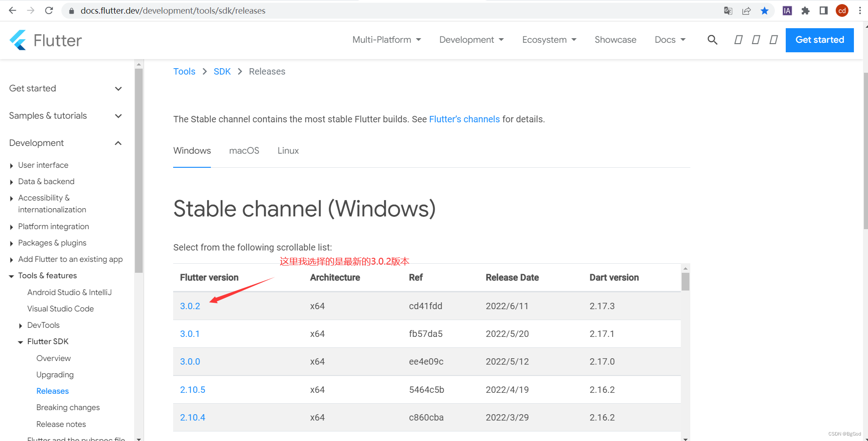The image size is (868, 441).
Task: Open the Chrome three-dot menu
Action: pyautogui.click(x=860, y=10)
